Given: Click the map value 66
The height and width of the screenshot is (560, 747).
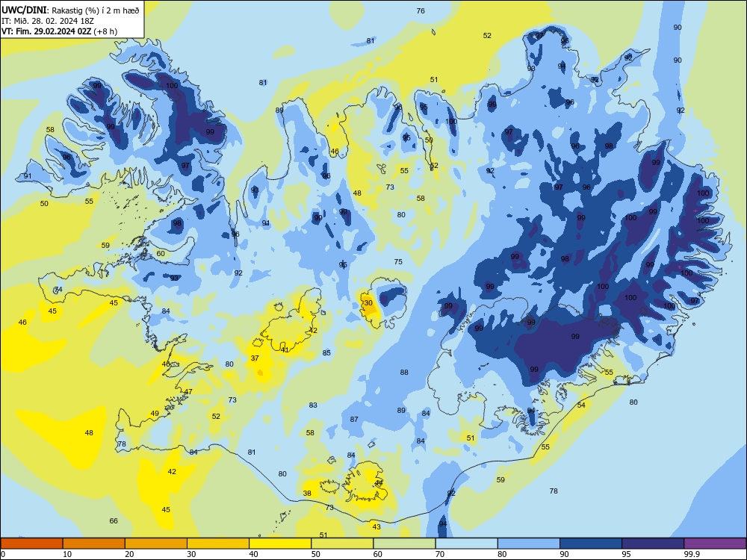Looking at the screenshot, I should click(x=114, y=521).
